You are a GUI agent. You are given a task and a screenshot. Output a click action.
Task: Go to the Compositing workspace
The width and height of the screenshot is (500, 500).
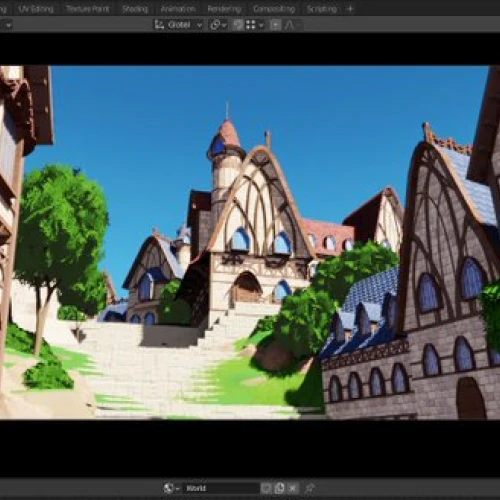274,9
